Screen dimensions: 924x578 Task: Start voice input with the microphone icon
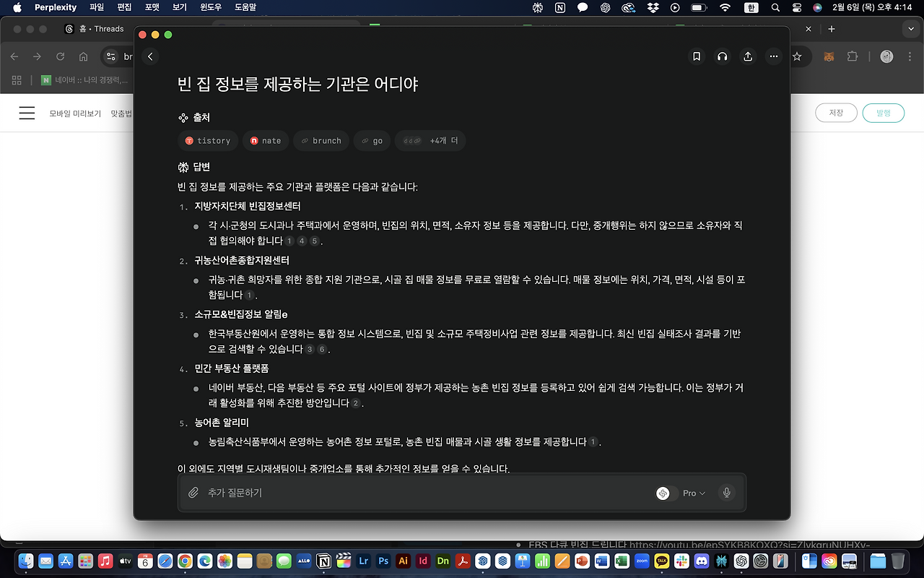[726, 493]
